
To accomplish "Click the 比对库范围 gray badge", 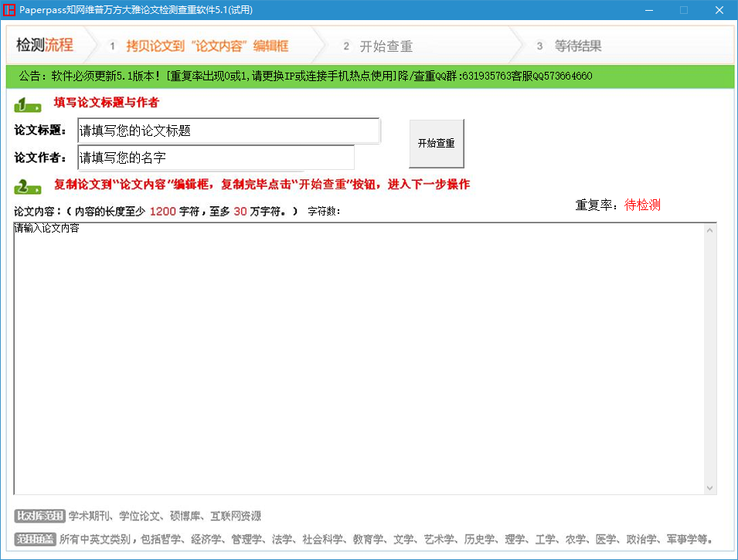I will [39, 516].
